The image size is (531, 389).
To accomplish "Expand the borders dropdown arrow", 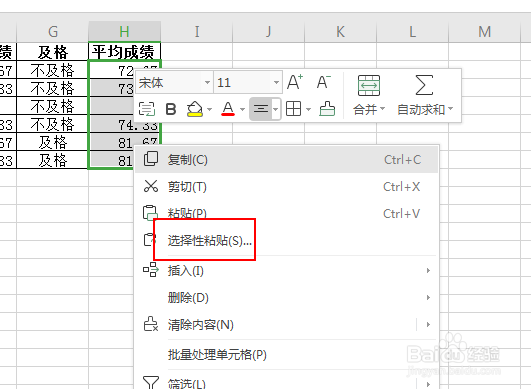I will tap(308, 109).
